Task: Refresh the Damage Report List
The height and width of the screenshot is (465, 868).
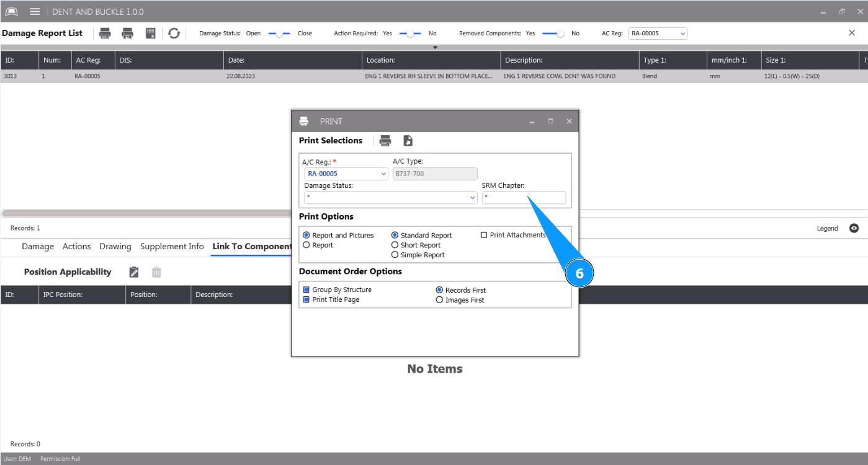Action: click(x=174, y=33)
